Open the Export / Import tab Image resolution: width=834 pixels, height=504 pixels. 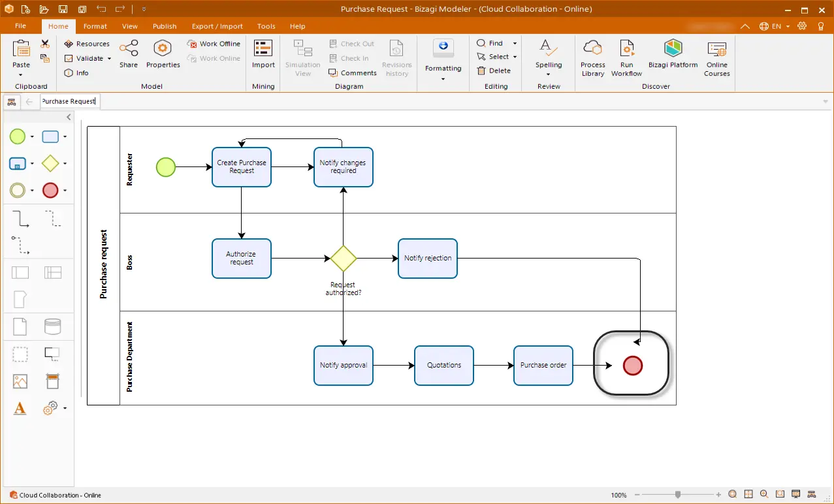[217, 26]
